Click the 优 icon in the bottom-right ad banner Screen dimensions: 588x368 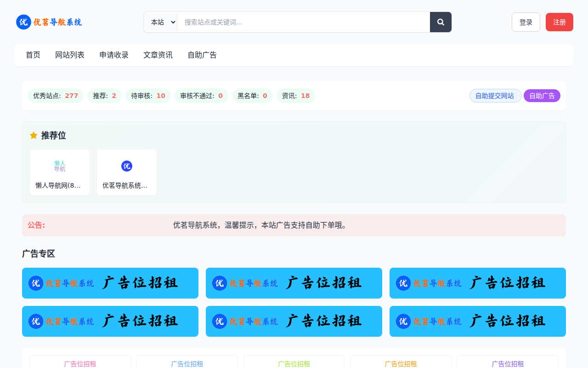coord(403,322)
